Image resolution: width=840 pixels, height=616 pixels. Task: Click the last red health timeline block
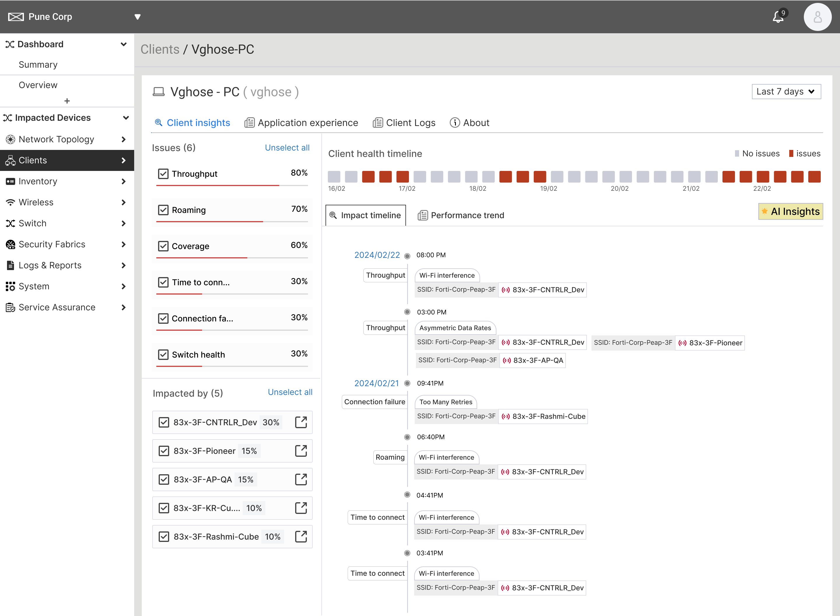tap(814, 177)
